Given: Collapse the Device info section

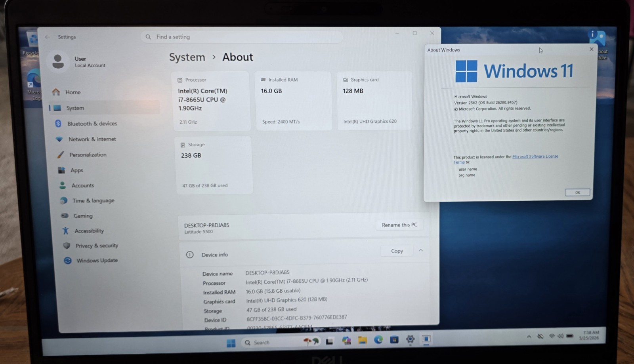Looking at the screenshot, I should [x=421, y=250].
